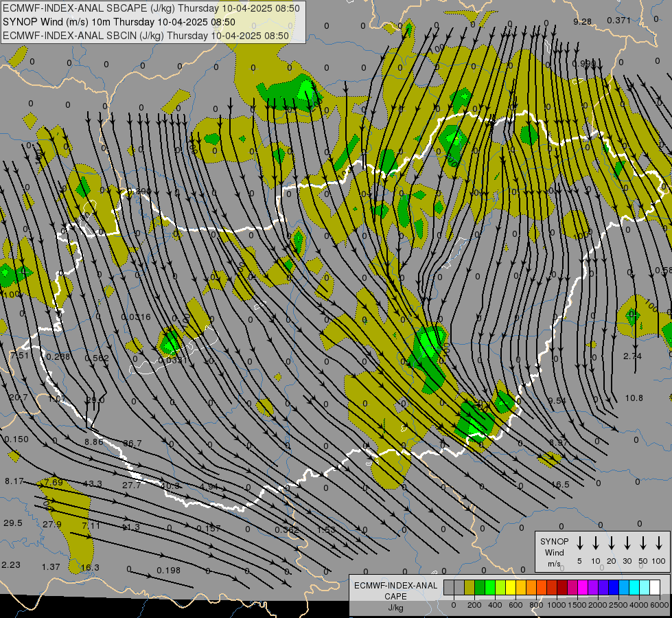Click the 10.8 value on the map

(634, 398)
